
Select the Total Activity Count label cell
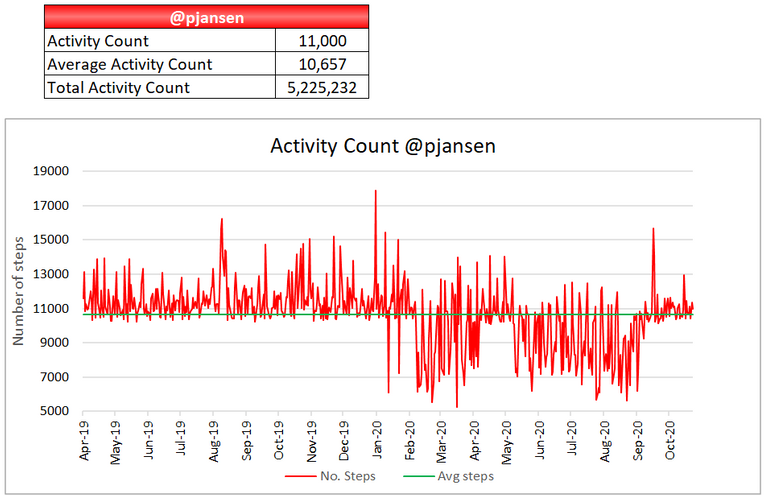click(160, 87)
